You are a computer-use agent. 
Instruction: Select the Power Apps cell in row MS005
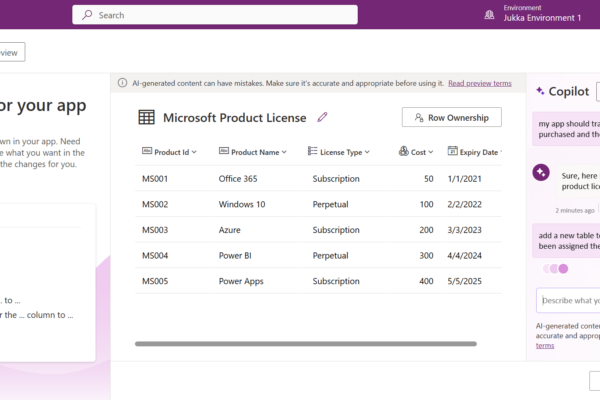(x=241, y=282)
